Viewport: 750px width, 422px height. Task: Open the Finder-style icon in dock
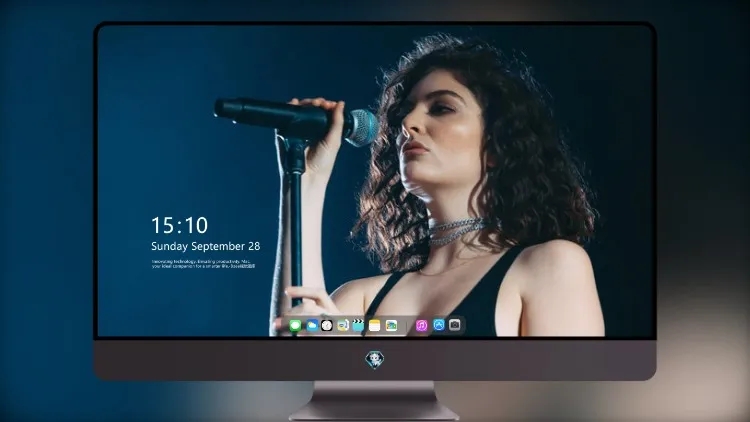[x=342, y=325]
